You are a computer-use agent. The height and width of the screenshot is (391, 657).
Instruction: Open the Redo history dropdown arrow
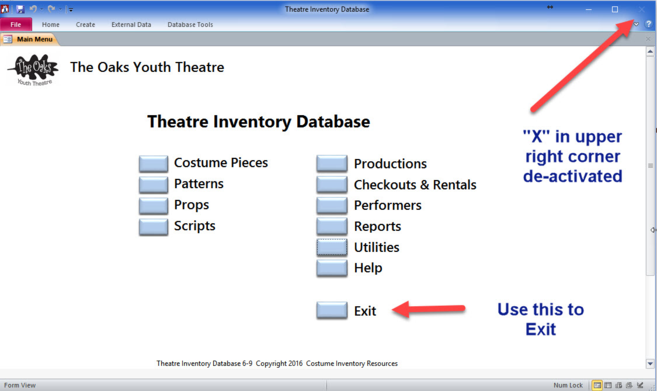[x=60, y=9]
